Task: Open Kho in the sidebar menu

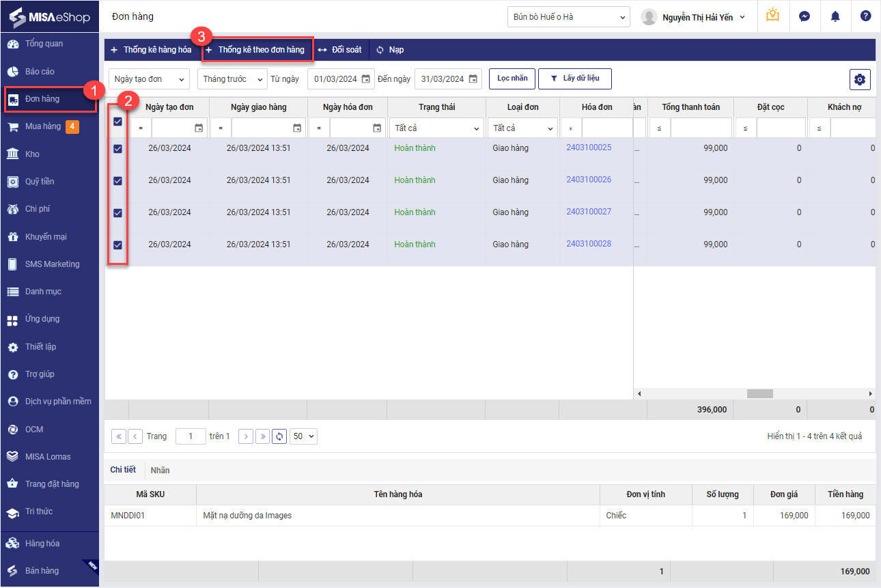Action: [33, 154]
